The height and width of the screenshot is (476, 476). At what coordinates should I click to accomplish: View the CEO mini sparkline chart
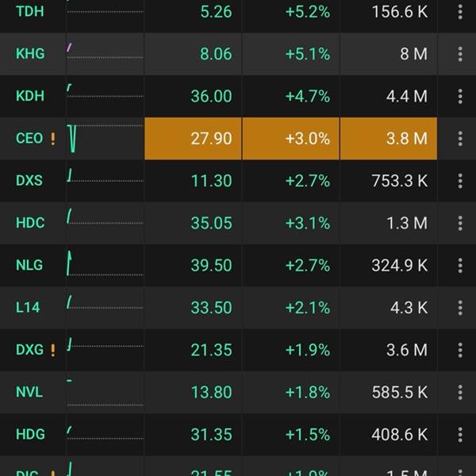pos(103,138)
